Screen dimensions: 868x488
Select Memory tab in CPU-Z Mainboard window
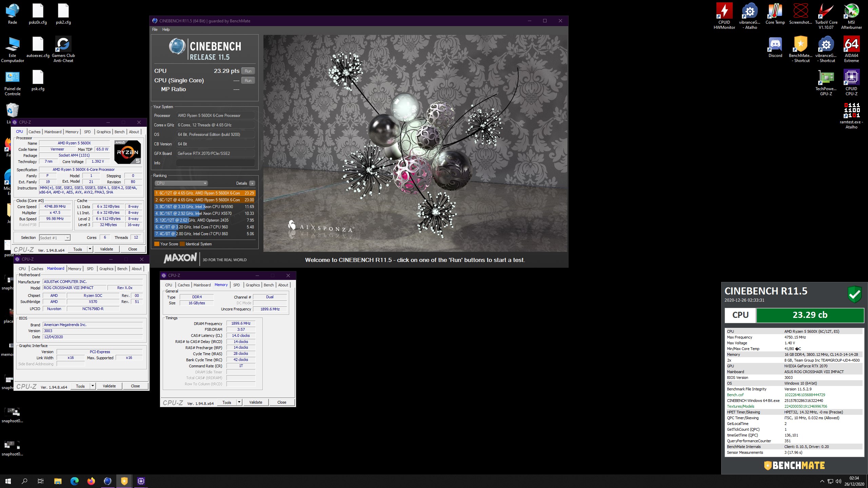pos(75,269)
